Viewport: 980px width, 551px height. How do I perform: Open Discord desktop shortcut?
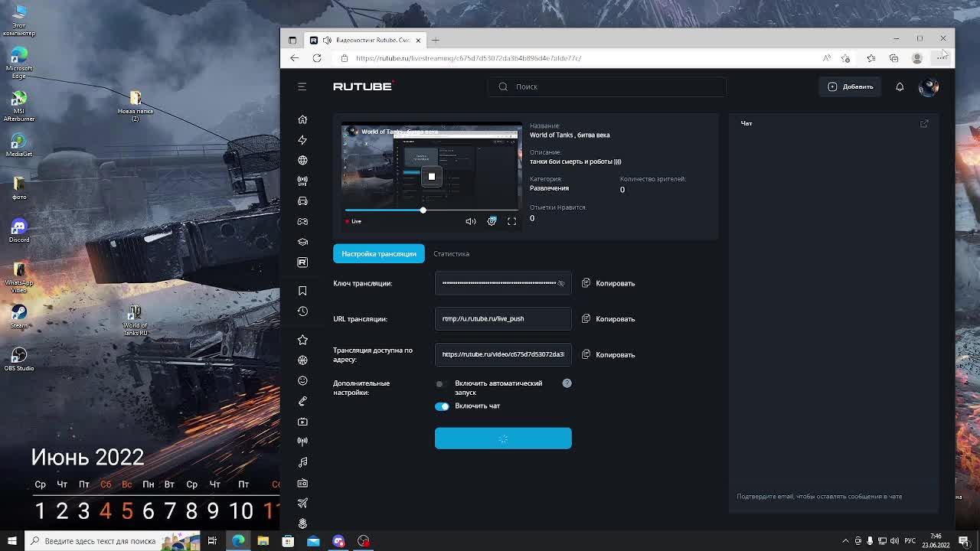(19, 230)
